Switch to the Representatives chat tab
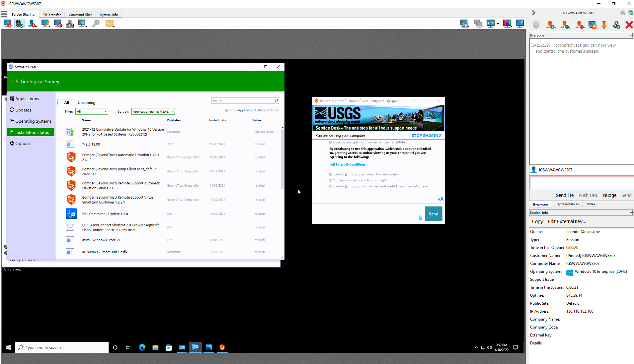This screenshot has width=634, height=364. 567,204
